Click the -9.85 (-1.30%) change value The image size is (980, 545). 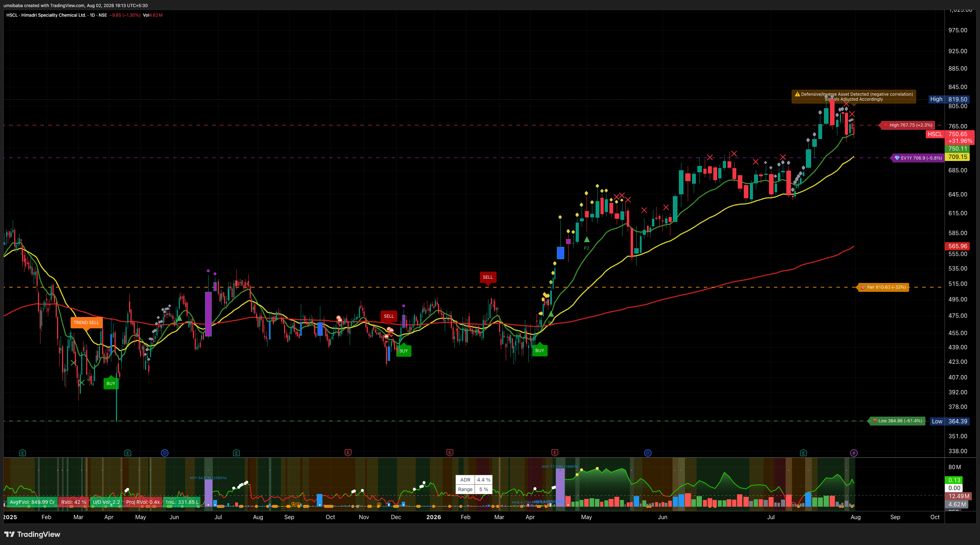125,15
